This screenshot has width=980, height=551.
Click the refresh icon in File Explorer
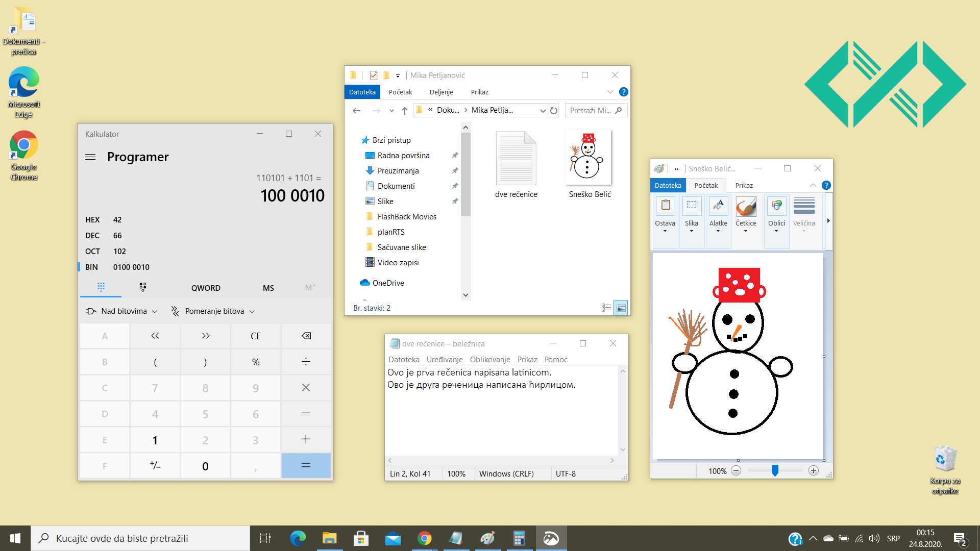coord(554,110)
